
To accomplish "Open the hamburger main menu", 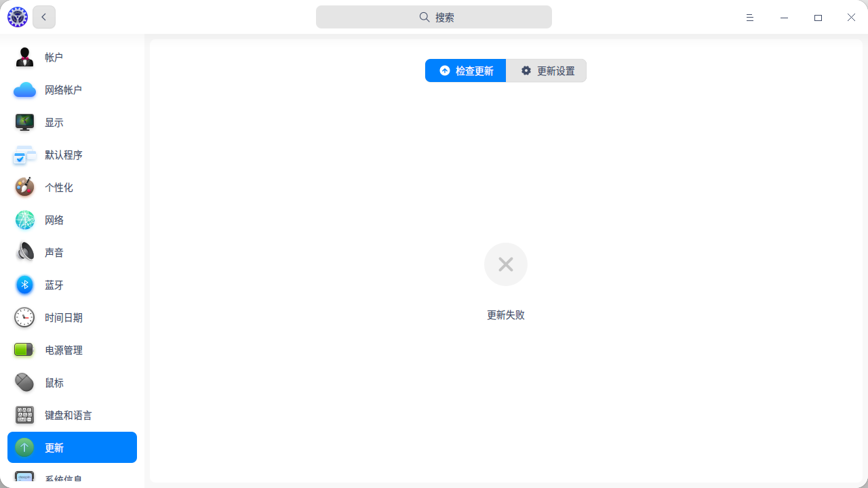I will click(750, 18).
